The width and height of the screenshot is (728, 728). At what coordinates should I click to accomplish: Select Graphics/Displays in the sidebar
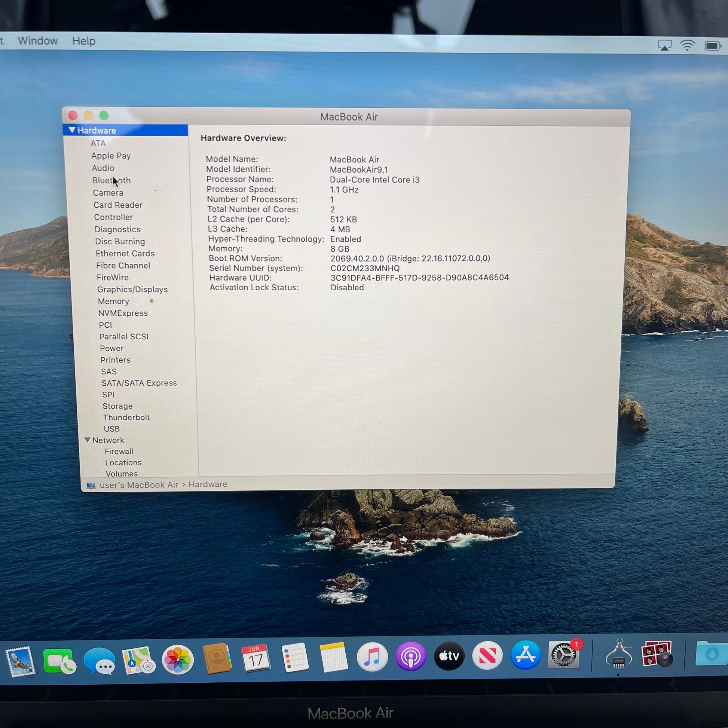pos(132,290)
